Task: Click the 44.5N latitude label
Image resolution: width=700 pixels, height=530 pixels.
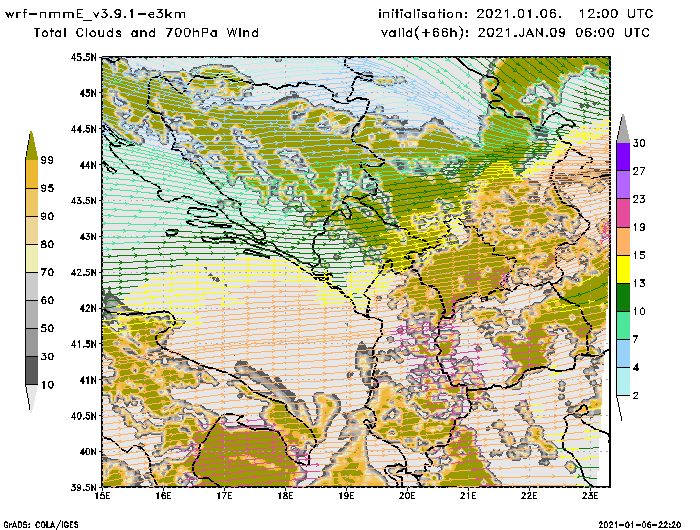Action: point(83,129)
